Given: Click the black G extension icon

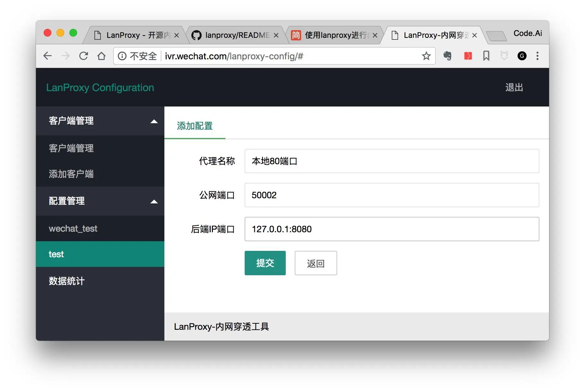Looking at the screenshot, I should (522, 56).
